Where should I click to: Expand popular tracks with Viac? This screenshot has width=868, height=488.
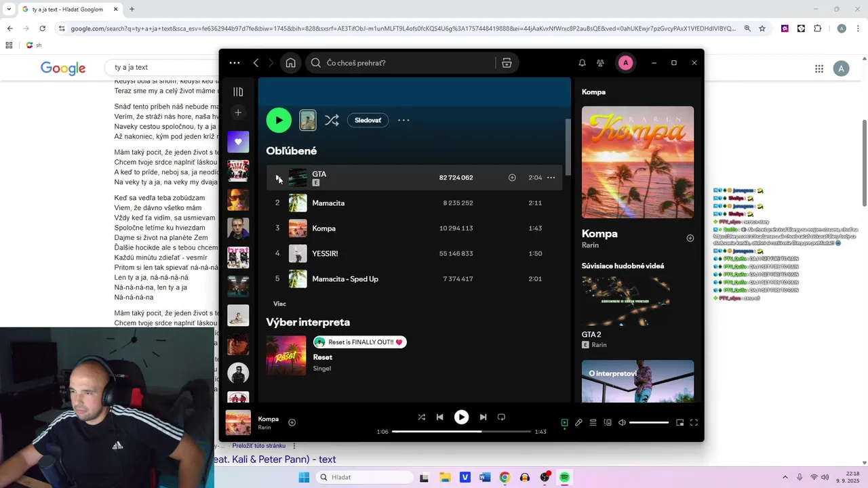[x=279, y=304]
